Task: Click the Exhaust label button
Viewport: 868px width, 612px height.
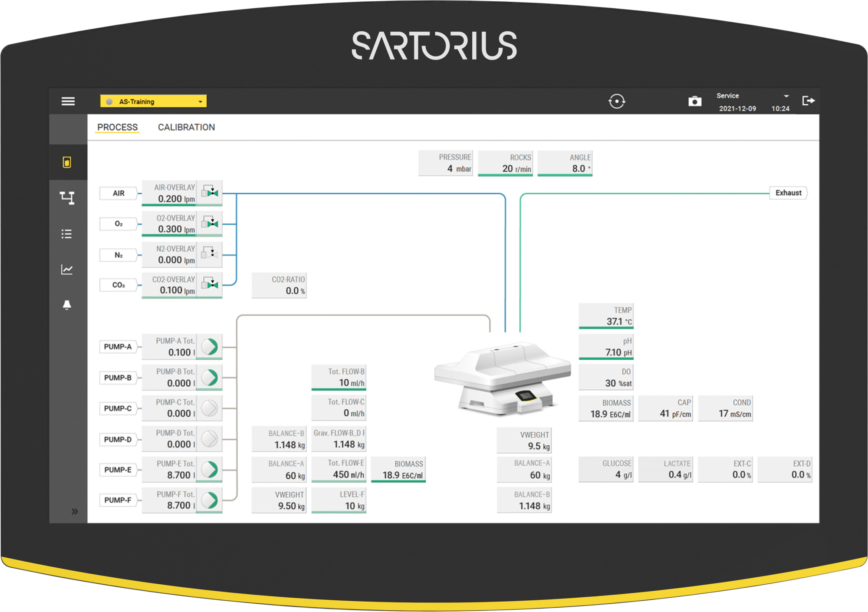Action: tap(788, 193)
